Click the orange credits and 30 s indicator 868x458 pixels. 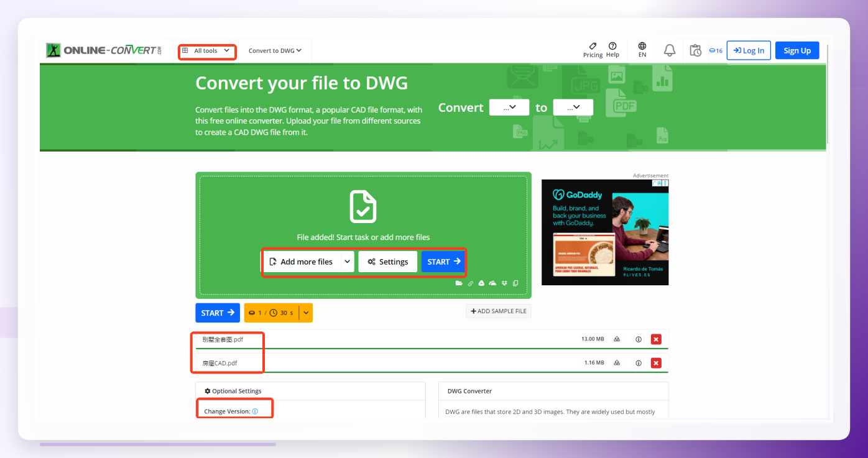pos(271,313)
